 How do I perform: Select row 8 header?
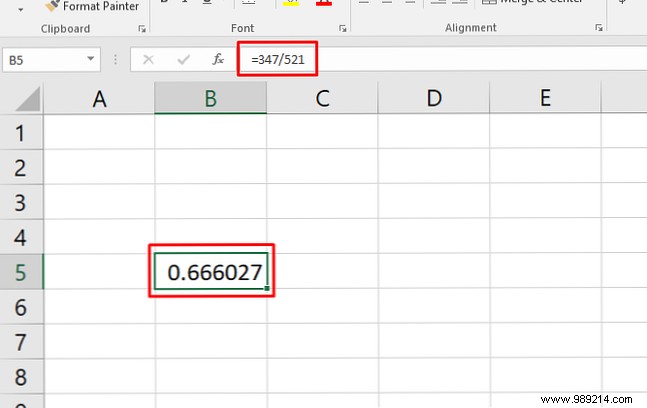(21, 376)
